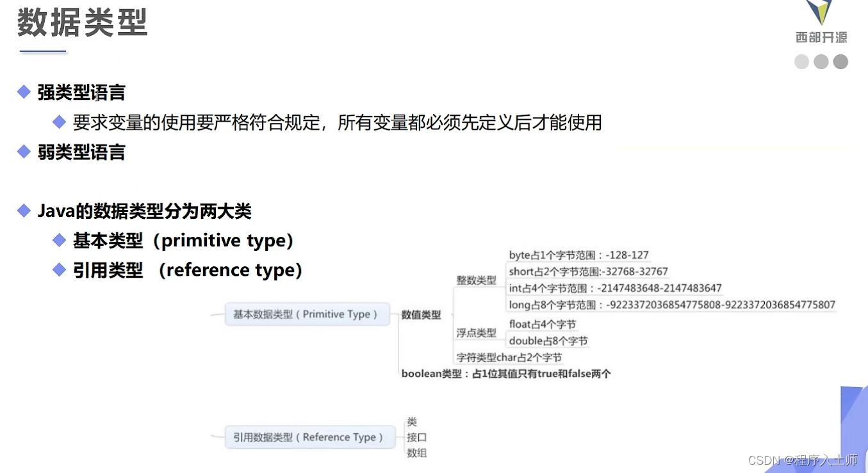Click the float占4个字节 entry
The width and height of the screenshot is (868, 473).
[543, 325]
